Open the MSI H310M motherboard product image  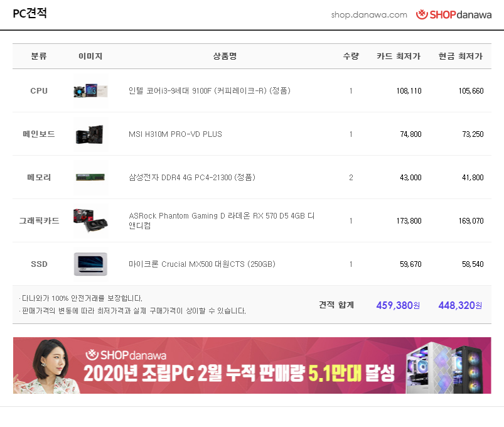90,134
